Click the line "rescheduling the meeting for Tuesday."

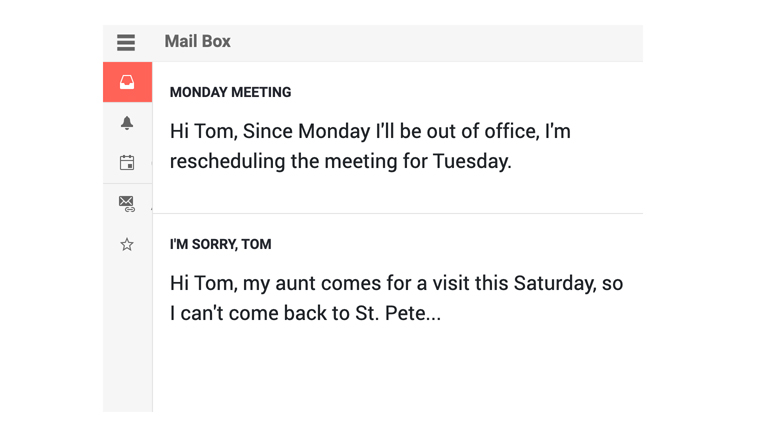point(340,161)
